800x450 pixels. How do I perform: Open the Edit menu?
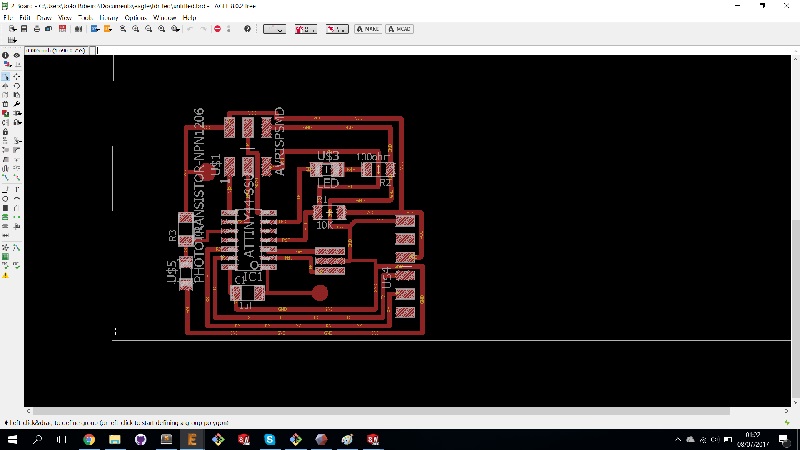(x=24, y=17)
